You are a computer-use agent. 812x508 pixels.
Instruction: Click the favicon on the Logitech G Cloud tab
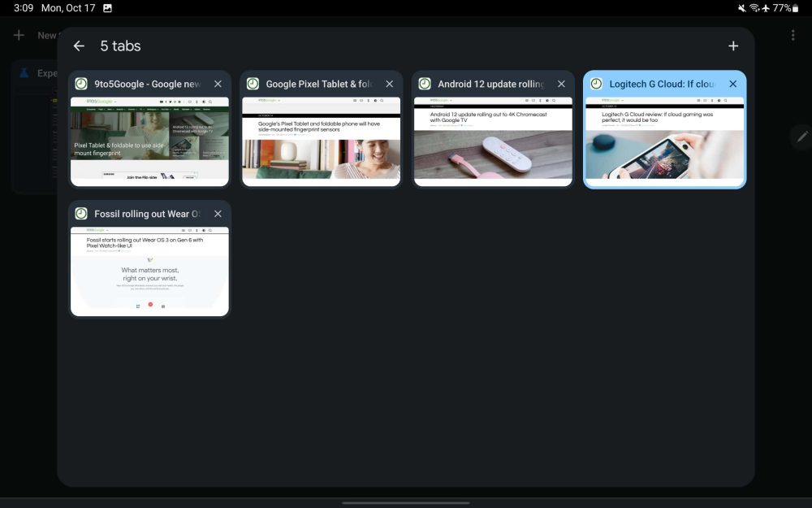596,84
